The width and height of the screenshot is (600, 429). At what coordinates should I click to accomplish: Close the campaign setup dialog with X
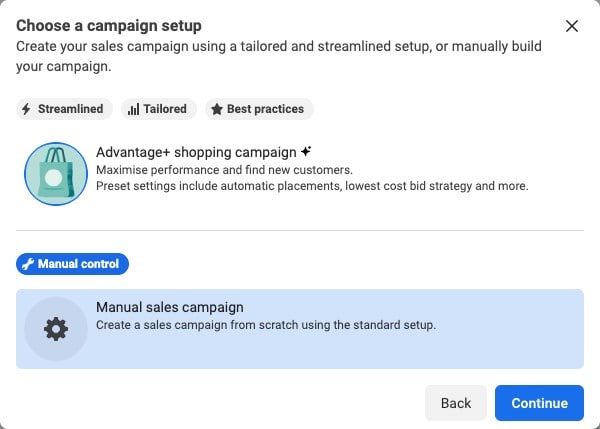point(572,26)
